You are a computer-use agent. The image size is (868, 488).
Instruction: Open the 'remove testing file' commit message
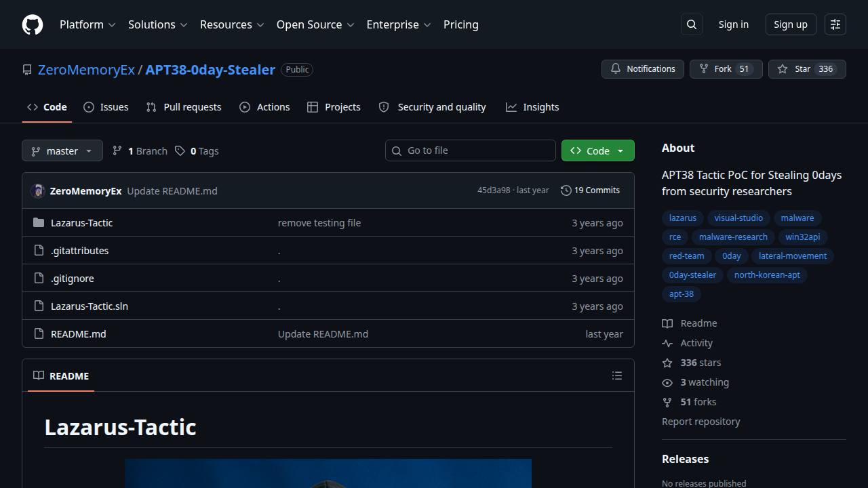(x=319, y=223)
